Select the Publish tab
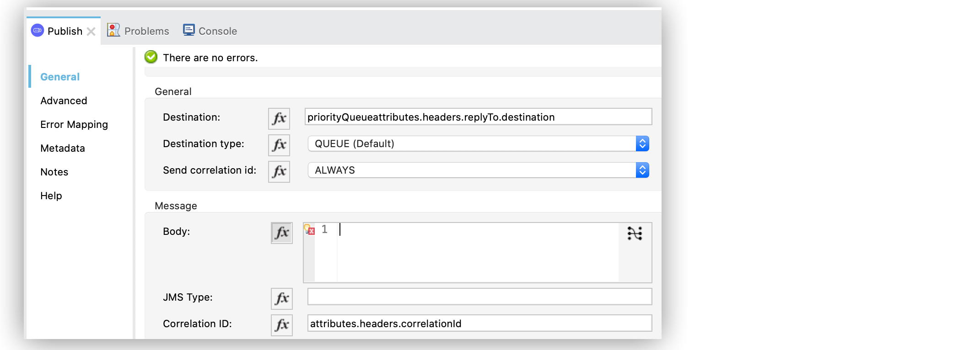Screen dimensions: 980x350 pyautogui.click(x=64, y=31)
